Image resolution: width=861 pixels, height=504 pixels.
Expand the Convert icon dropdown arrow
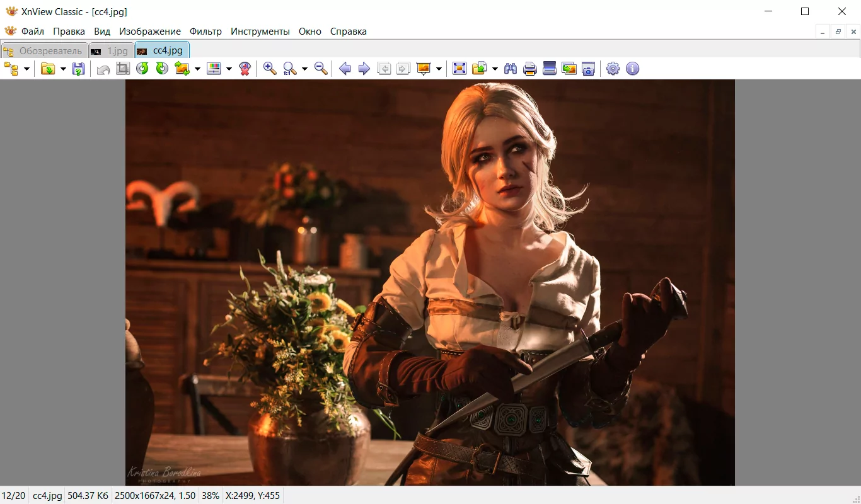point(197,69)
